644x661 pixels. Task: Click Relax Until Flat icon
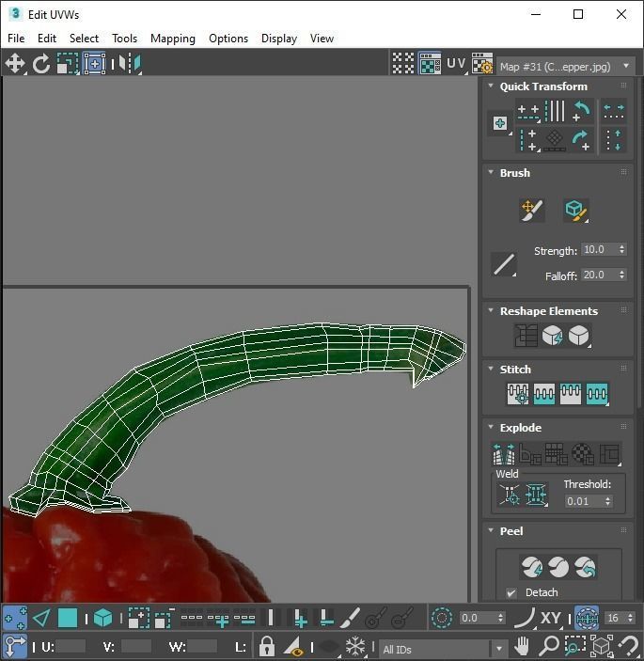553,336
